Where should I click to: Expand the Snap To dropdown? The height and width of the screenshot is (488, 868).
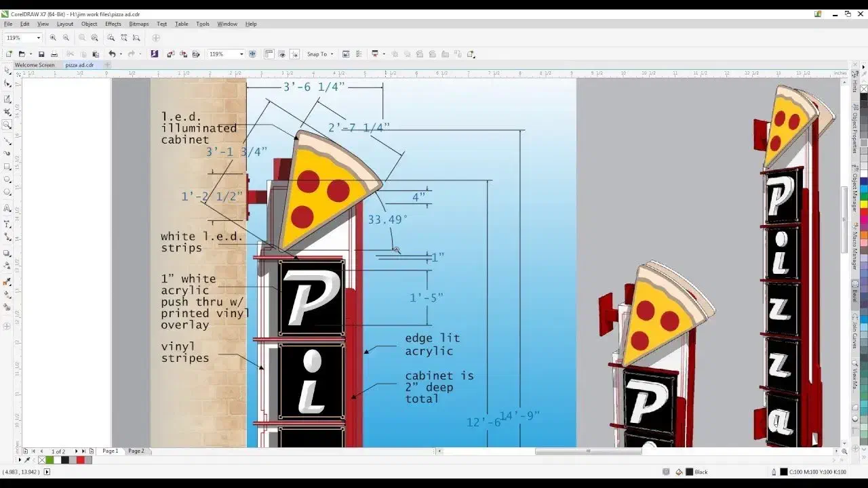[x=332, y=54]
